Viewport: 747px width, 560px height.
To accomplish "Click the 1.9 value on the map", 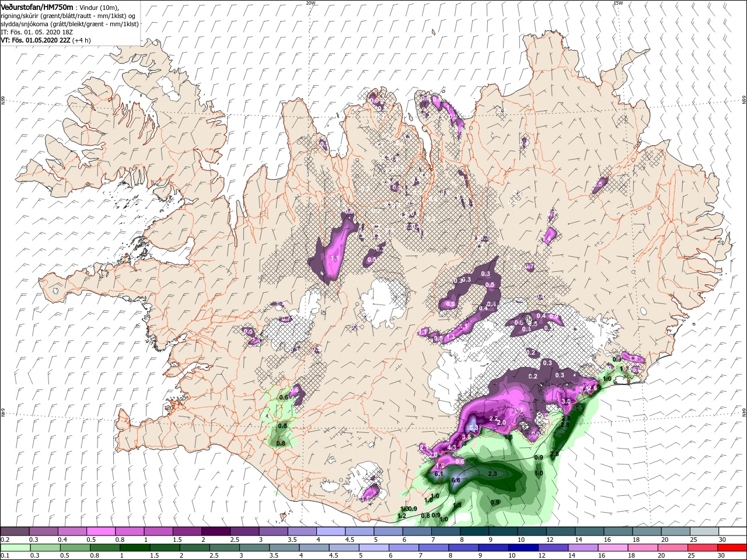I will [440, 466].
